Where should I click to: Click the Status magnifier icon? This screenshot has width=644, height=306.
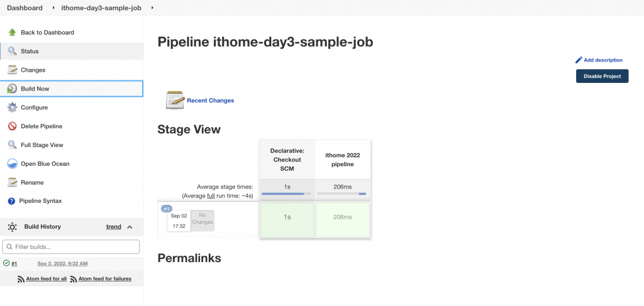(x=12, y=51)
